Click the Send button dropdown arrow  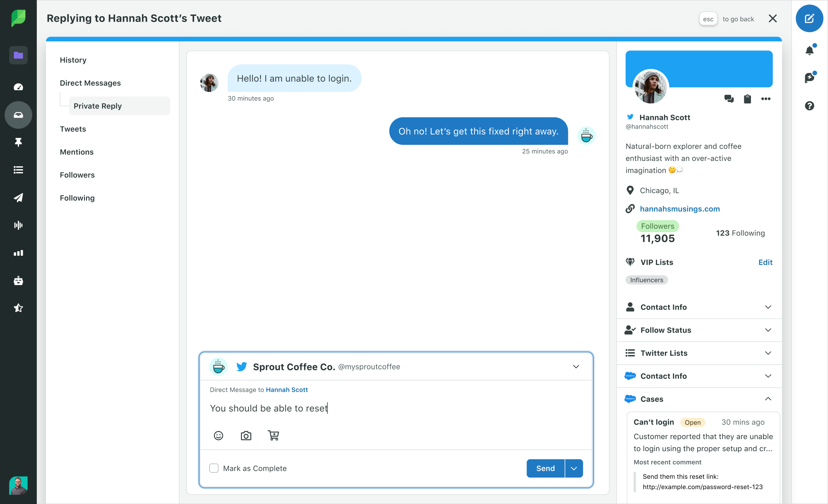pos(573,468)
